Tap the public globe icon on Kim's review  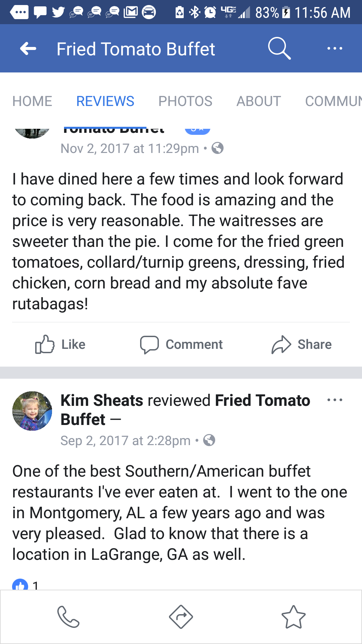(x=209, y=440)
